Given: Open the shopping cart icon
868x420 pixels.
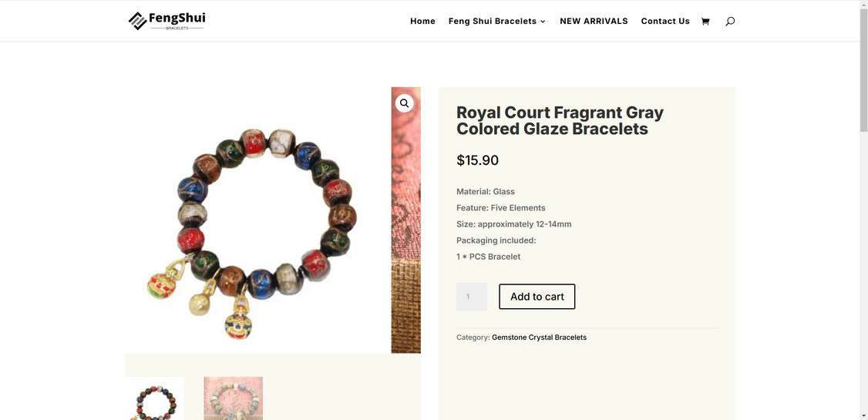Looking at the screenshot, I should click(x=705, y=21).
